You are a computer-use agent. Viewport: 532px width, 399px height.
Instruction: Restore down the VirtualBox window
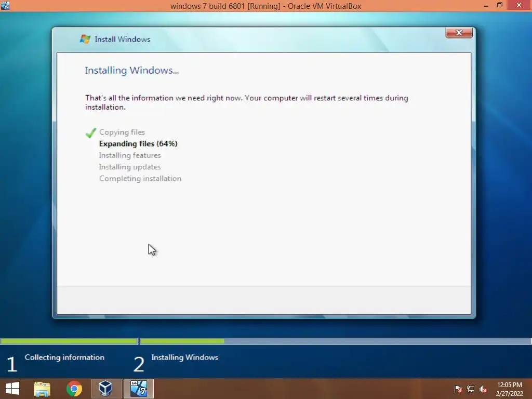click(499, 5)
